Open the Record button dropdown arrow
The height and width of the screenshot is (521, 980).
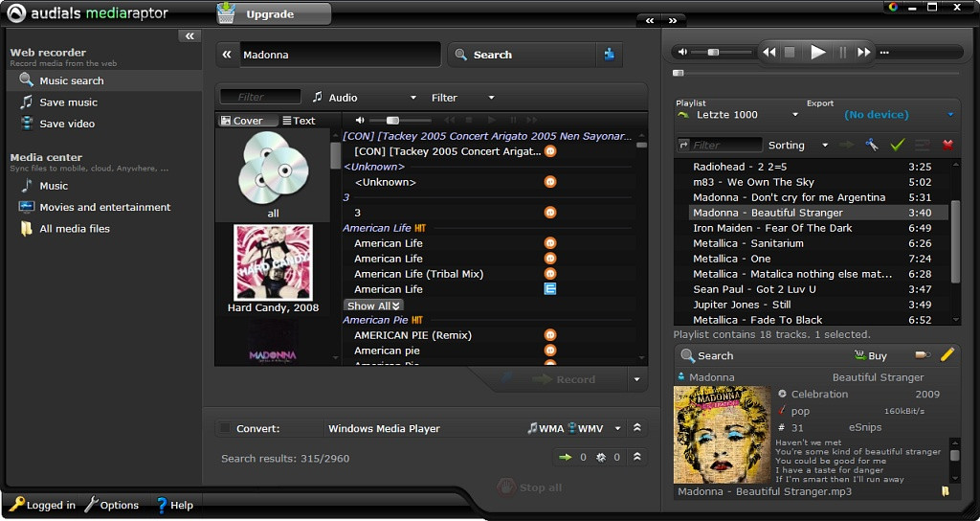click(636, 379)
